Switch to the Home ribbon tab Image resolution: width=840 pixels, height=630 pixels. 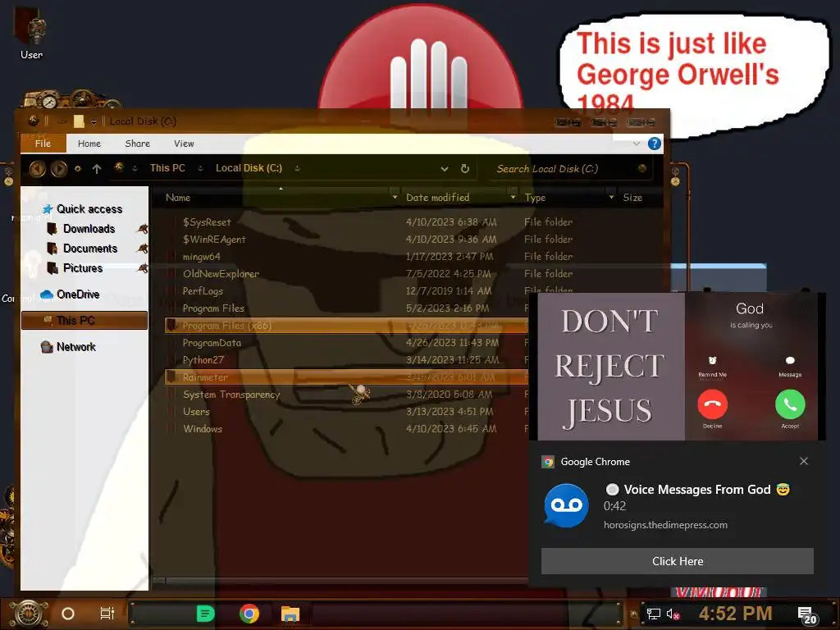[x=89, y=144]
